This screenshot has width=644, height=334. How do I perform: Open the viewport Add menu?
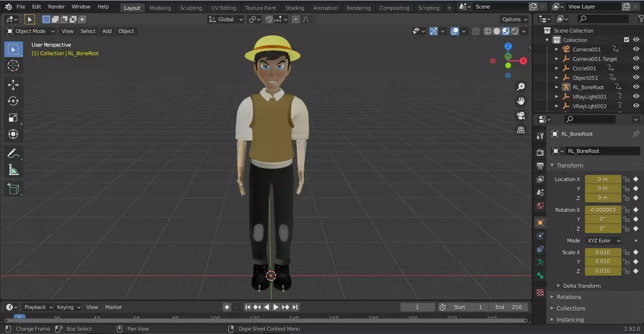(107, 31)
